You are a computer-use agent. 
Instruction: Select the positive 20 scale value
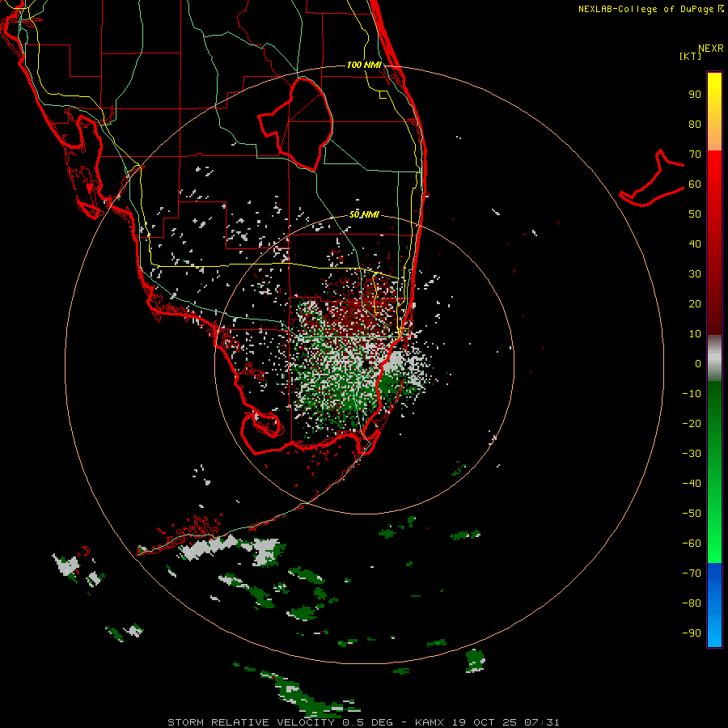(695, 303)
